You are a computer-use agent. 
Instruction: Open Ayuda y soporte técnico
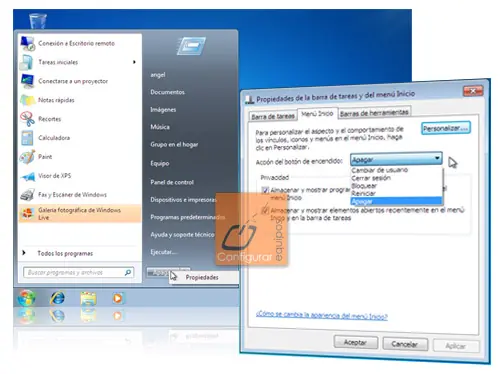pos(182,235)
